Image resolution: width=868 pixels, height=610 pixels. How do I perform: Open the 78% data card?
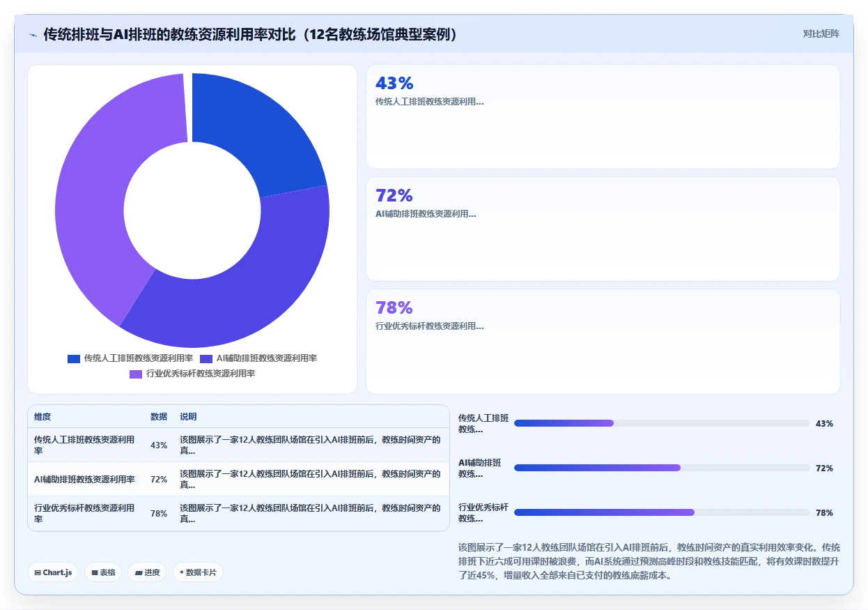[603, 342]
